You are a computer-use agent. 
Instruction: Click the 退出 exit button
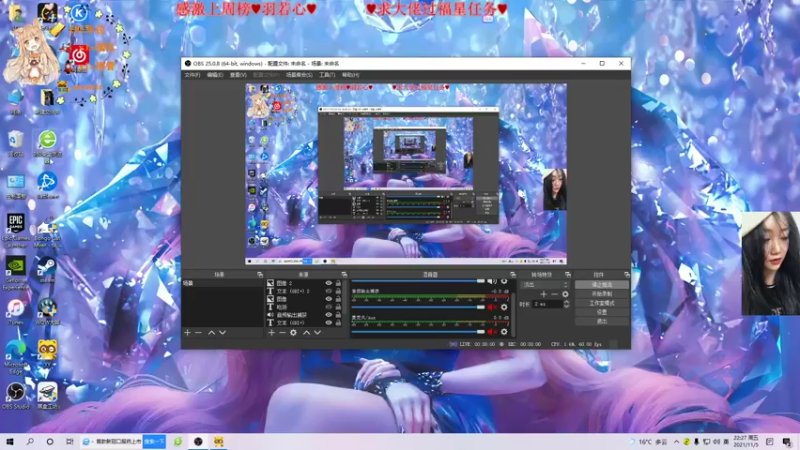602,321
